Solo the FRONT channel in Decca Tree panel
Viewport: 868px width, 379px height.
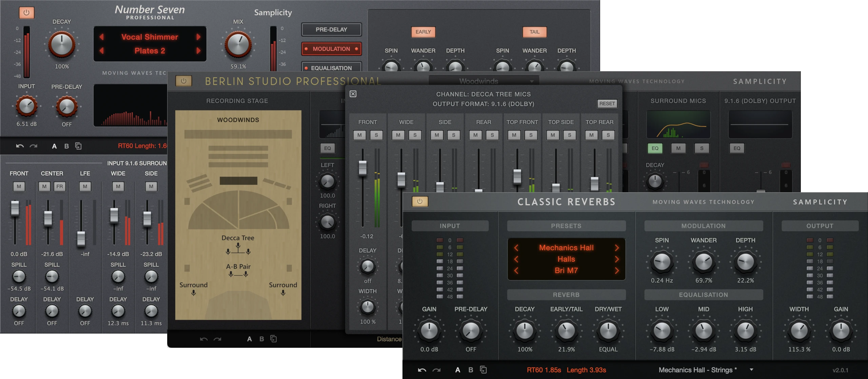point(376,135)
